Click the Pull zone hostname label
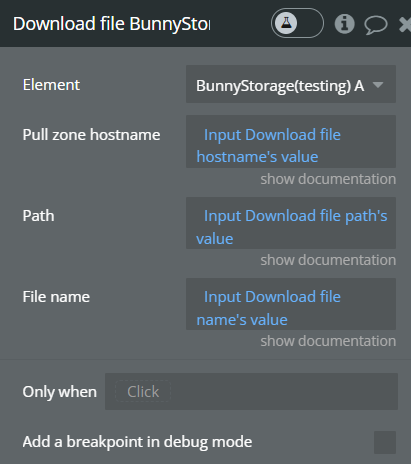Screen dimensions: 411x464 (91, 135)
